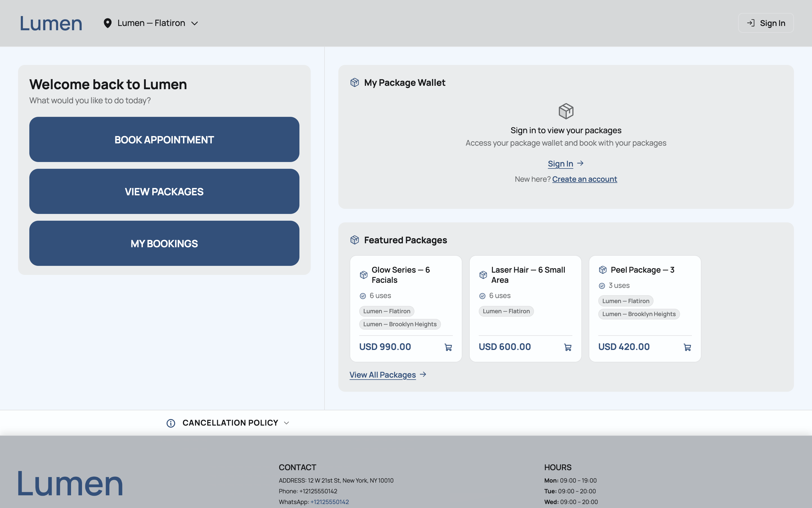The image size is (812, 508).
Task: Click the Cancellation Policy chevron
Action: [x=286, y=423]
